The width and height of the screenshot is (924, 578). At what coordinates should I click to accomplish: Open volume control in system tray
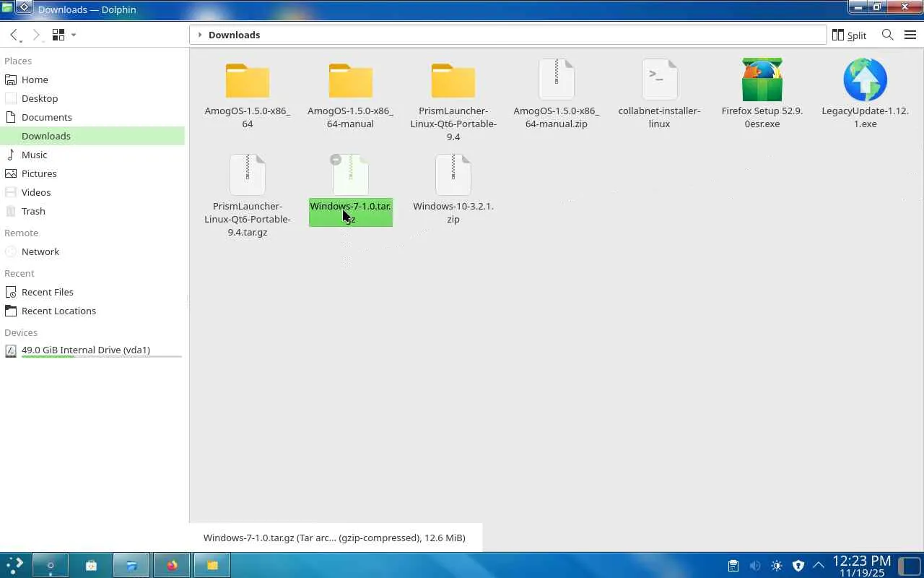[755, 566]
